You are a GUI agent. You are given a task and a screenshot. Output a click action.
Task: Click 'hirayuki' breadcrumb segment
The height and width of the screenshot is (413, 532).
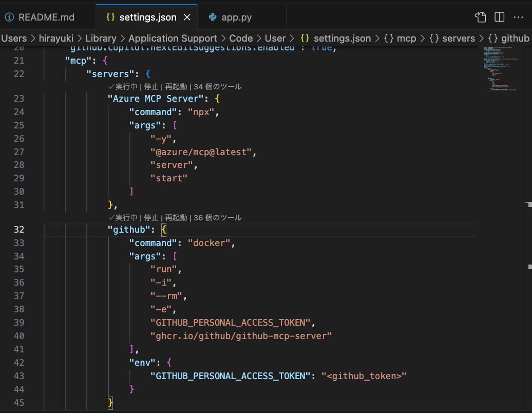pyautogui.click(x=56, y=39)
